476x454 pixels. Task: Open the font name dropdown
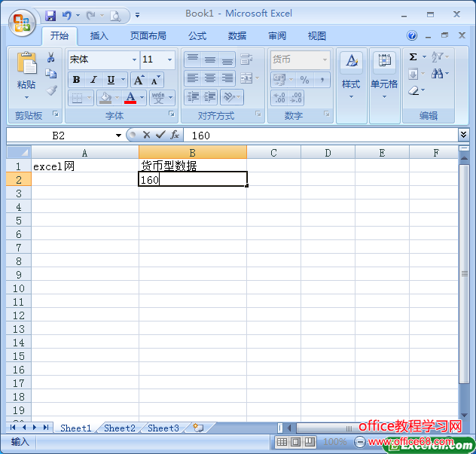pos(135,59)
